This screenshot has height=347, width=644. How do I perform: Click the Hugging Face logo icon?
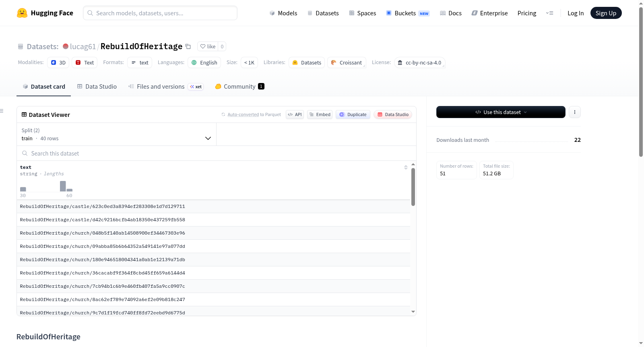click(22, 13)
